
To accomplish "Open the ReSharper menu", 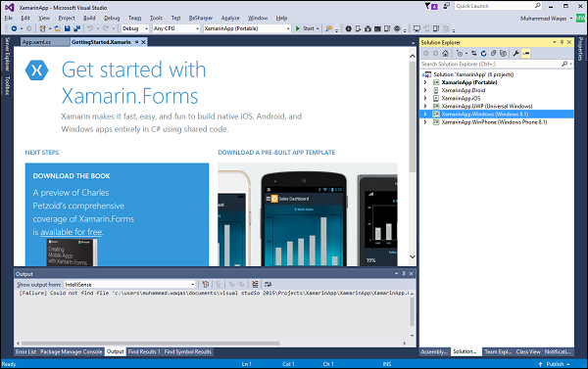I will [x=200, y=18].
